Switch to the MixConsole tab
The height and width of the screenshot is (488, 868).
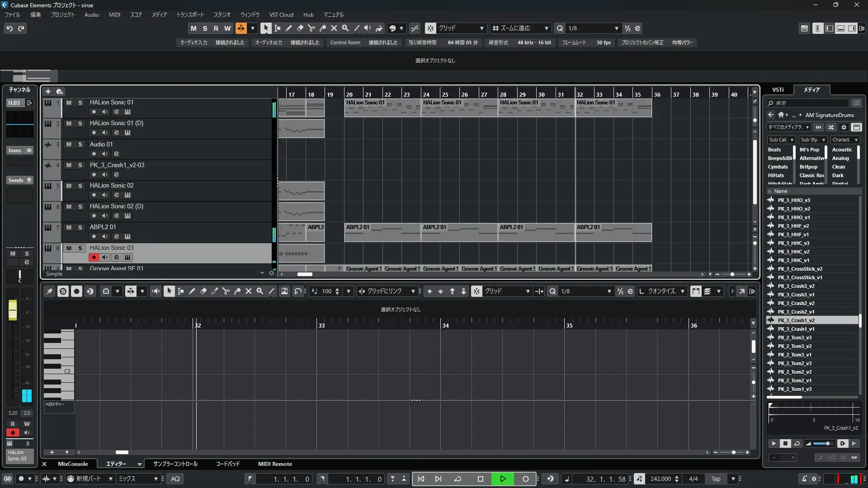coord(73,464)
